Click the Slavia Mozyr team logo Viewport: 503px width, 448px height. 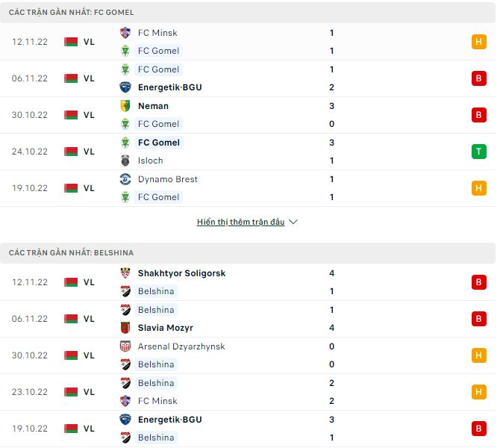[x=125, y=328]
